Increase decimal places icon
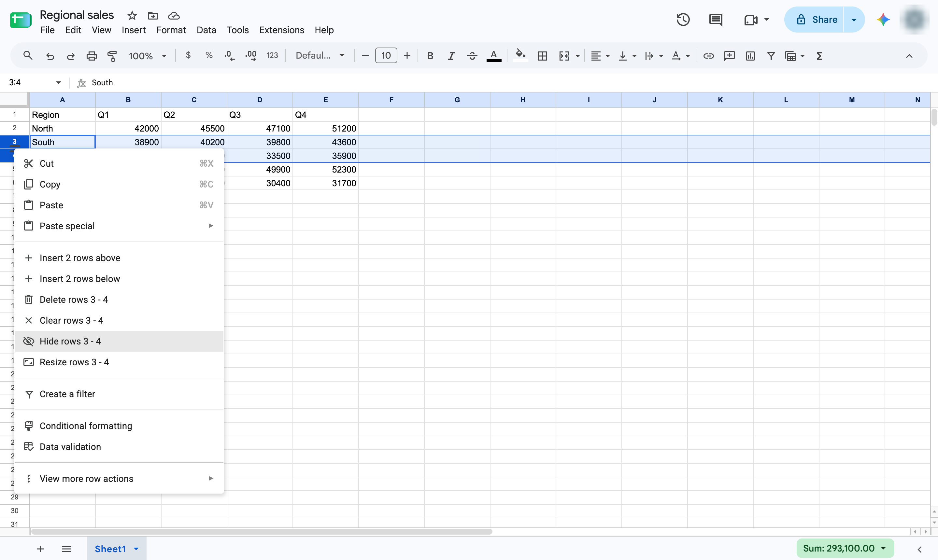The image size is (938, 560). pyautogui.click(x=251, y=56)
